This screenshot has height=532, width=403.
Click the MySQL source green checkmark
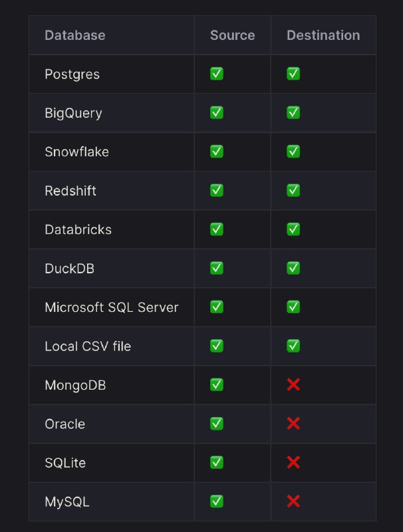click(x=217, y=501)
